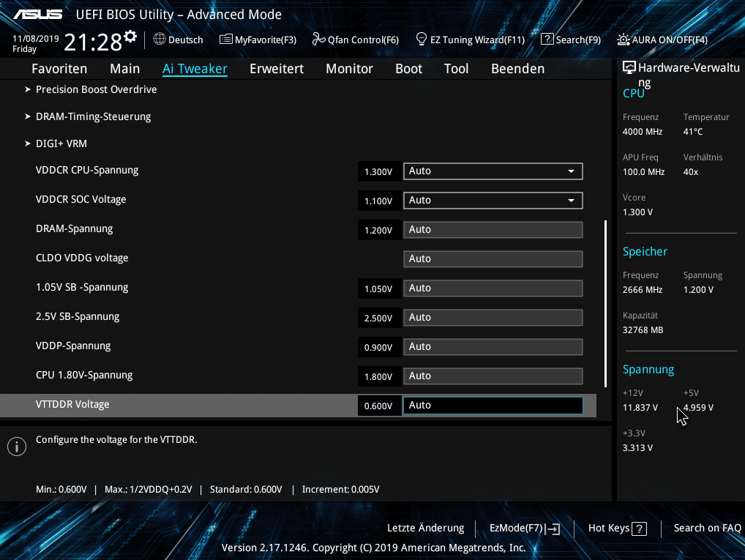Open the Tool tab
Viewport: 745px width, 560px height.
click(456, 69)
